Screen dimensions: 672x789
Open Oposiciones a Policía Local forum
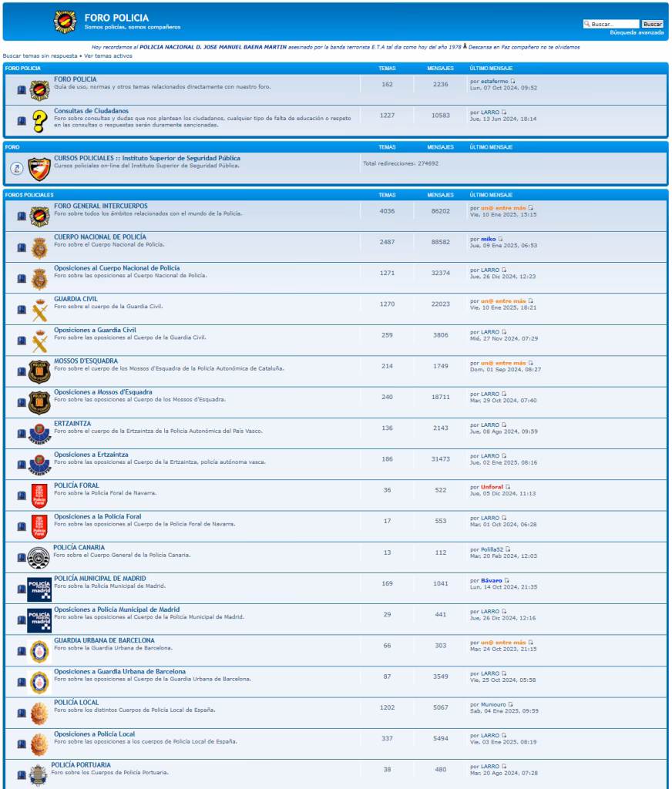pos(94,733)
